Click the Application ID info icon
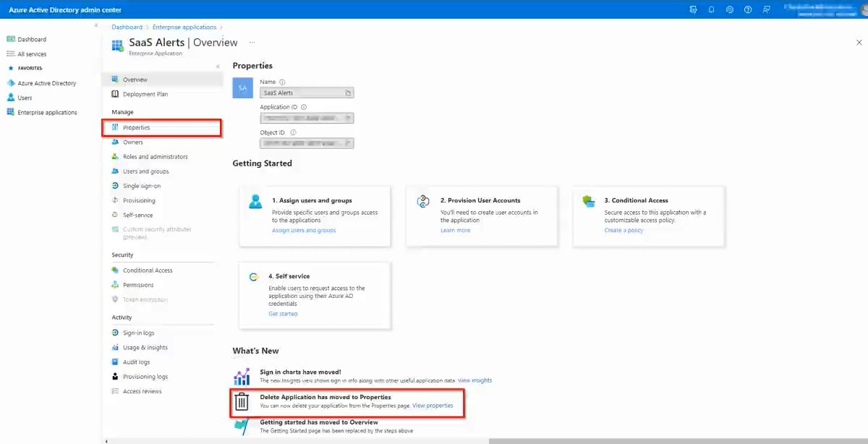 tap(304, 107)
